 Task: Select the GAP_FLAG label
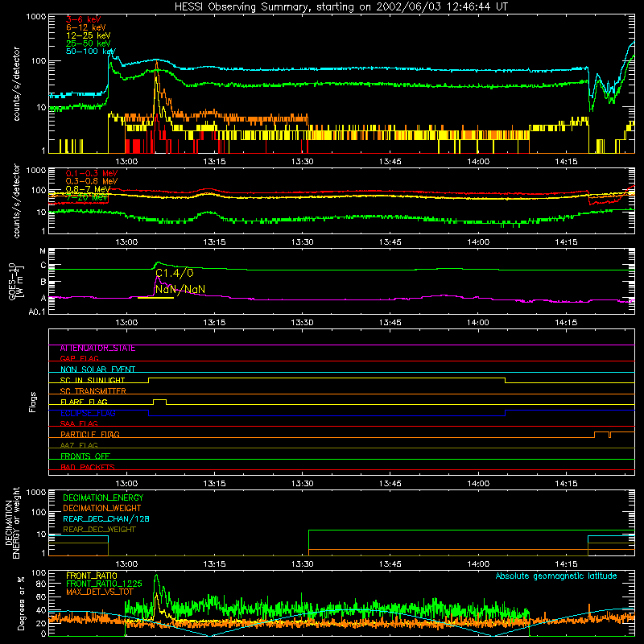pyautogui.click(x=79, y=358)
